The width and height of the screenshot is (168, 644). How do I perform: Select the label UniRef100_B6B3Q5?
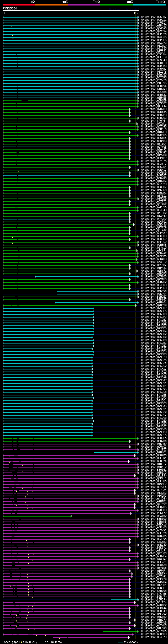point(154,519)
